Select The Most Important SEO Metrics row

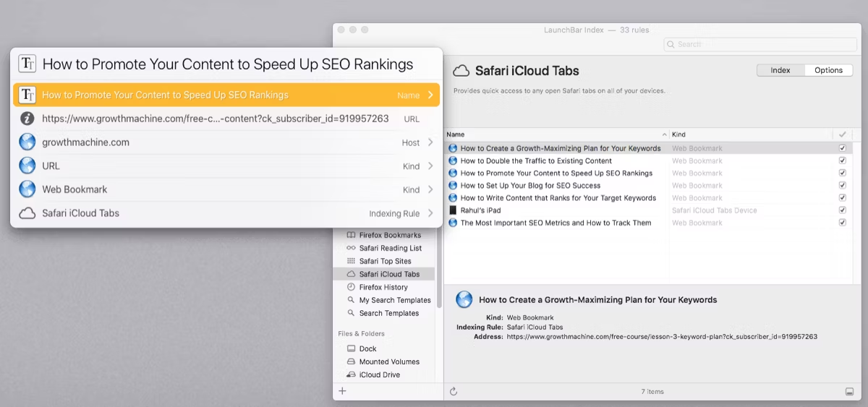tap(647, 223)
